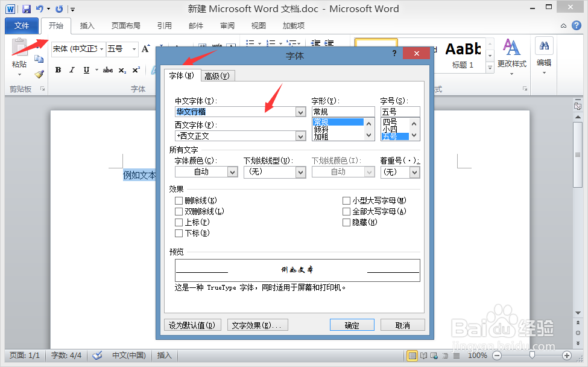Open ribbon font size 五号 dropdown
Screen dimensions: 588x367
pyautogui.click(x=134, y=49)
